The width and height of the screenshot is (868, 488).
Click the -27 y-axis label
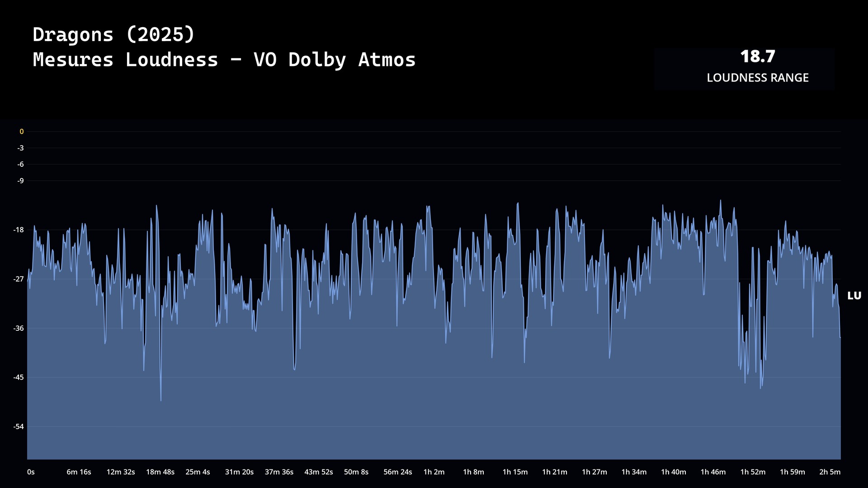(x=19, y=279)
